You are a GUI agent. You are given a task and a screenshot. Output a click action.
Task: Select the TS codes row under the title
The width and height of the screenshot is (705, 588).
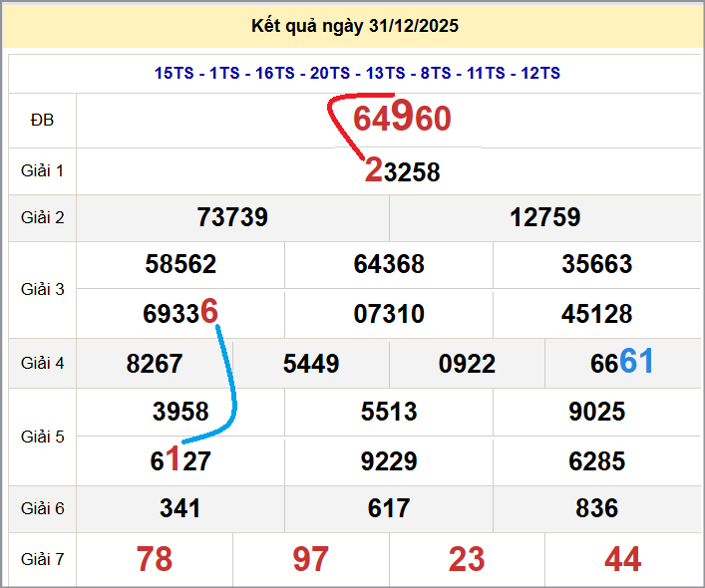pos(357,73)
